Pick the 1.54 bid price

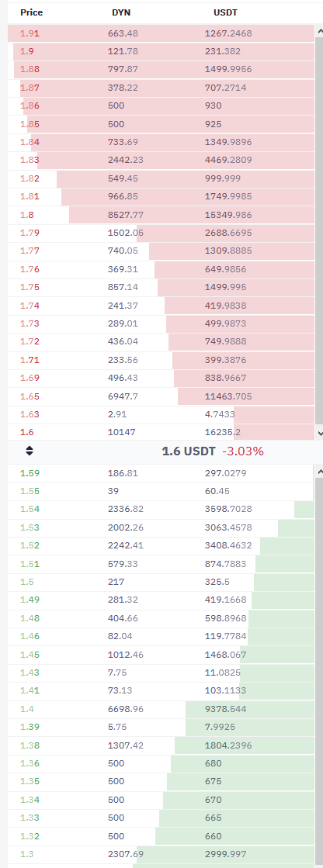tap(30, 509)
